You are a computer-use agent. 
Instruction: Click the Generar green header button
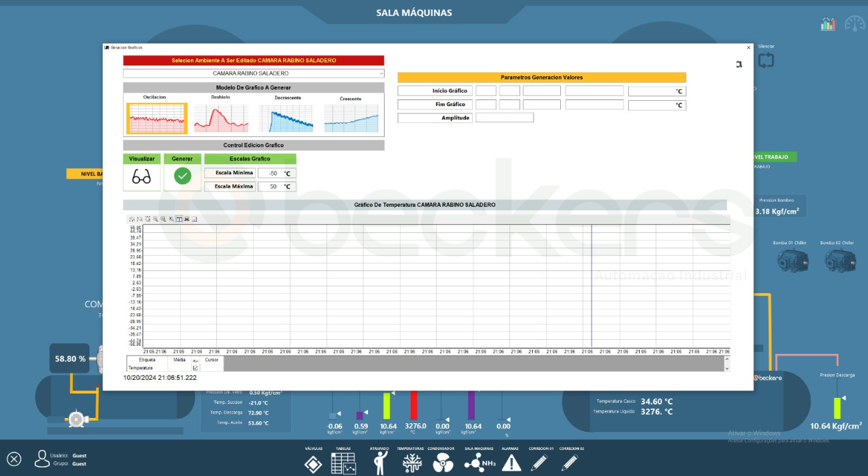coord(182,159)
